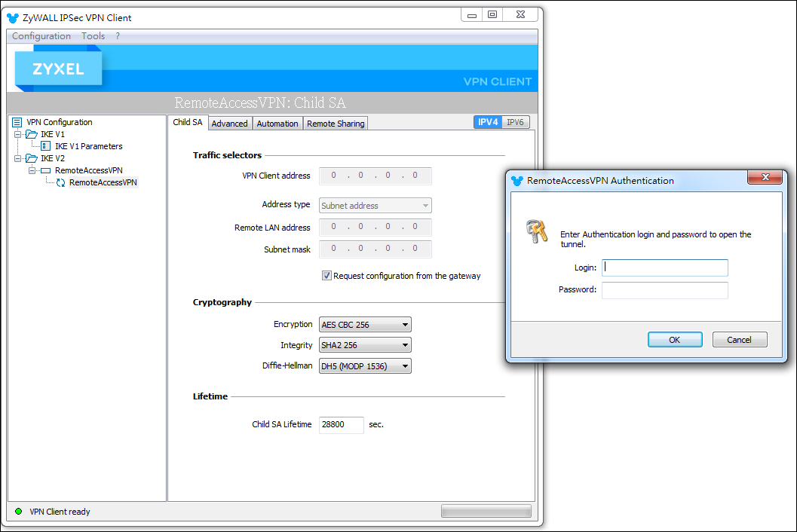
Task: Close the RemoteAccessVPN Authentication dialog
Action: coord(765,177)
